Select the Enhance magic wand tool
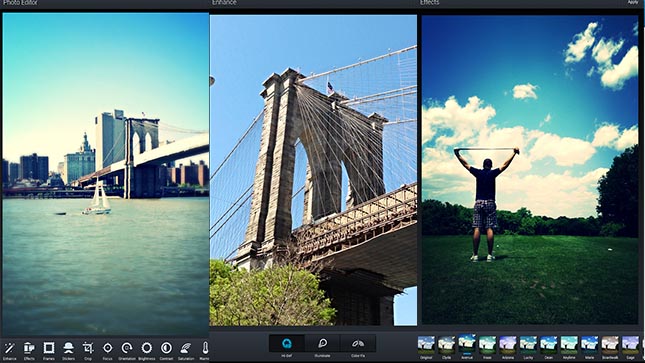Screen dimensions: 645x363 9,348
